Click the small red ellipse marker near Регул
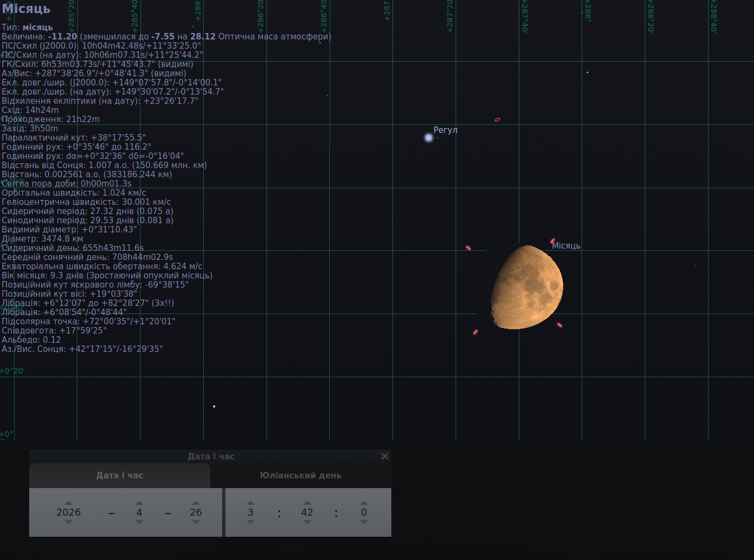754x560 pixels. pos(497,119)
